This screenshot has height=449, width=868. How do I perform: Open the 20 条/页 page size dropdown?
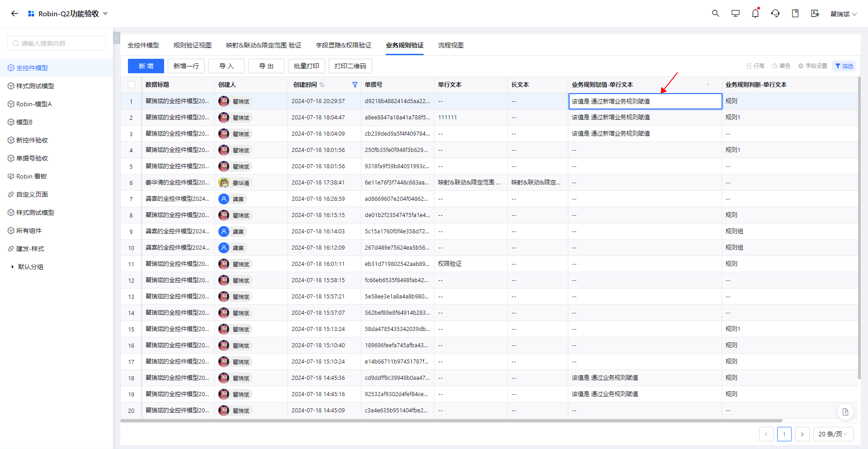(833, 434)
